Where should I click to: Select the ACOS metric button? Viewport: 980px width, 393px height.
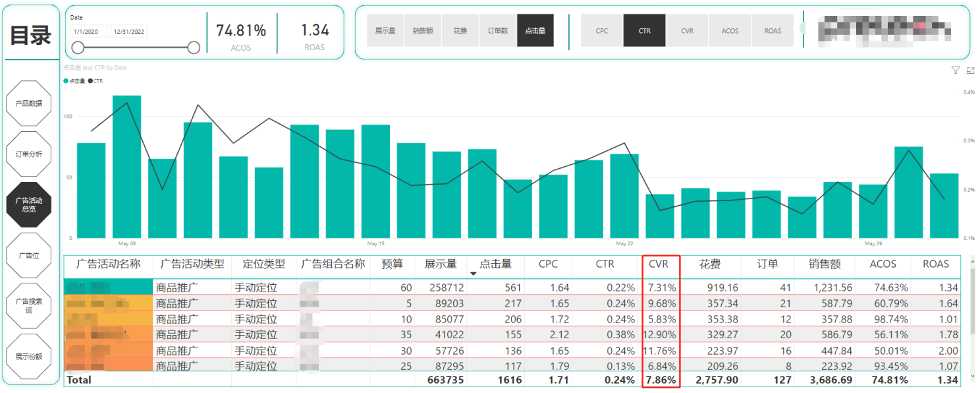[x=730, y=30]
